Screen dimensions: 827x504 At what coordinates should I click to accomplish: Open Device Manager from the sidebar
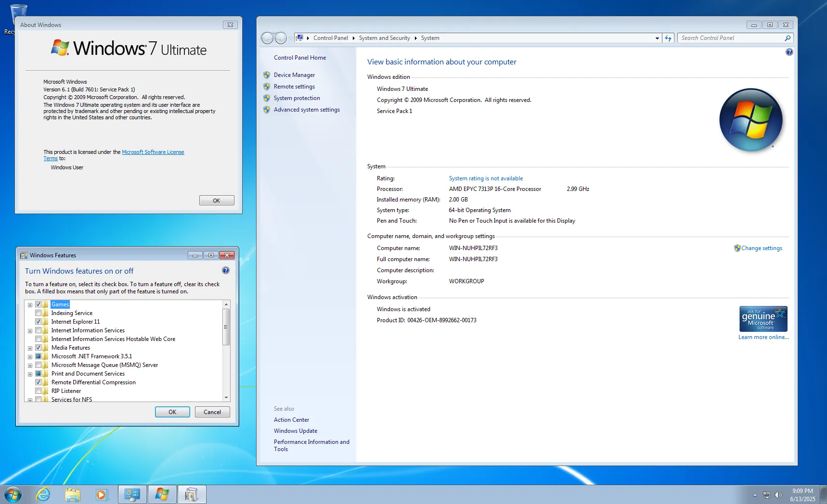[x=294, y=75]
